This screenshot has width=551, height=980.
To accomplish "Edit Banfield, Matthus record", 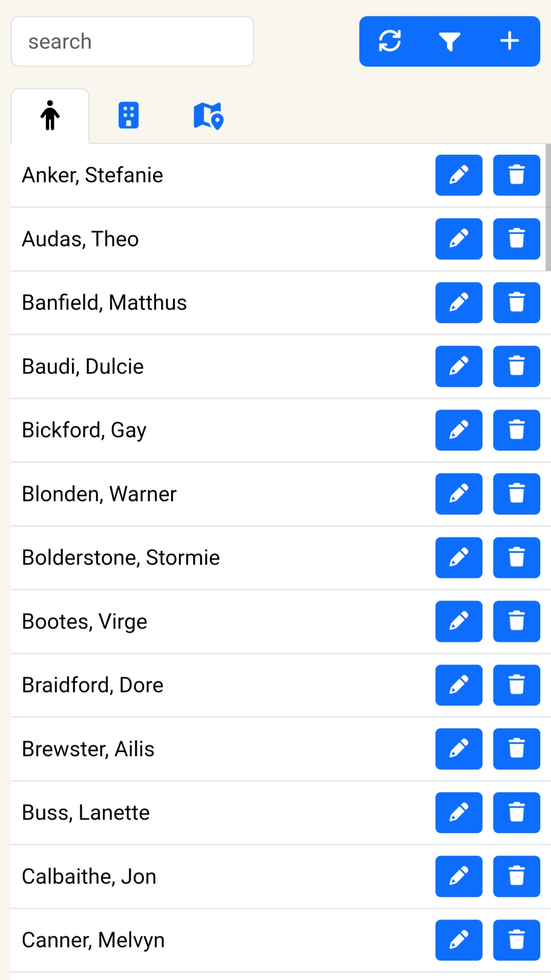I will click(x=458, y=303).
